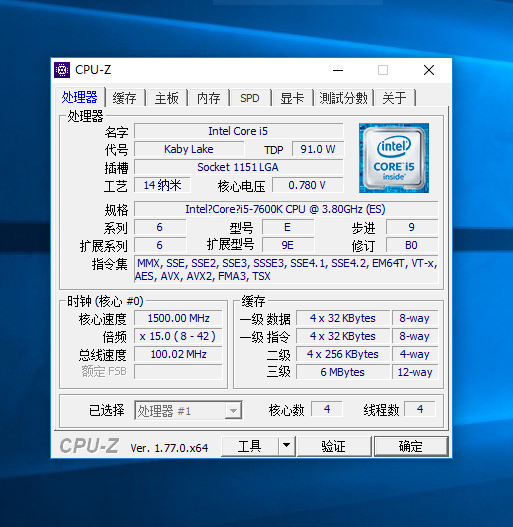Click the 验证 button
This screenshot has width=513, height=527.
tap(334, 446)
